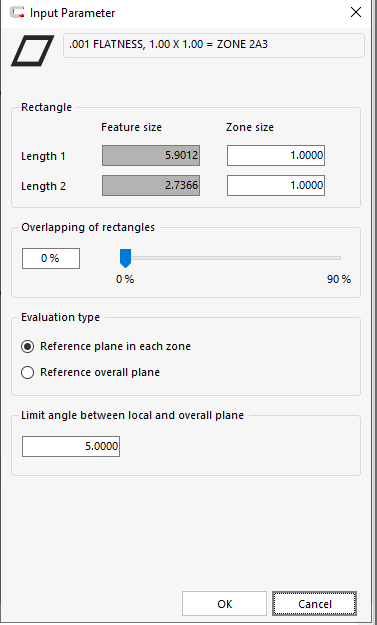Click the Length 1 row label
This screenshot has height=625, width=377.
point(43,156)
